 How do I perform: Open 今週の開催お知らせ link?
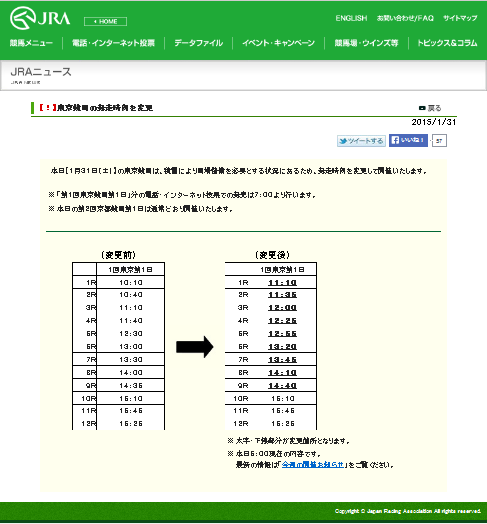click(313, 465)
